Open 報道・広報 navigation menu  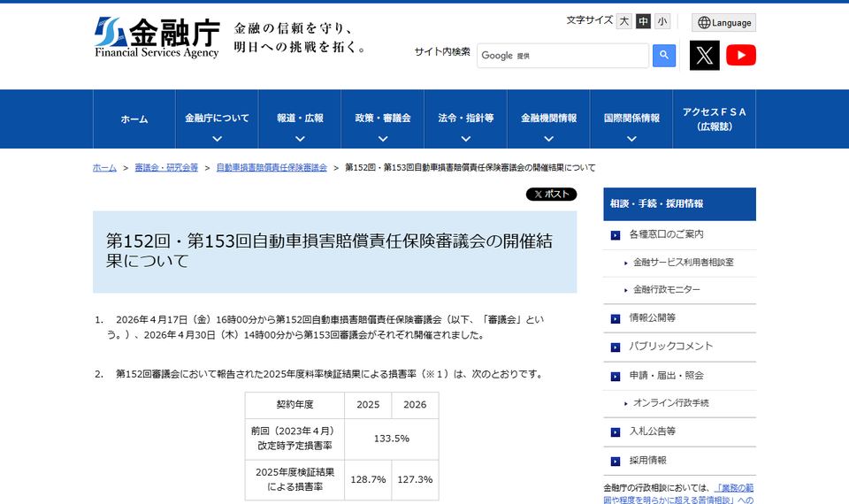click(300, 119)
